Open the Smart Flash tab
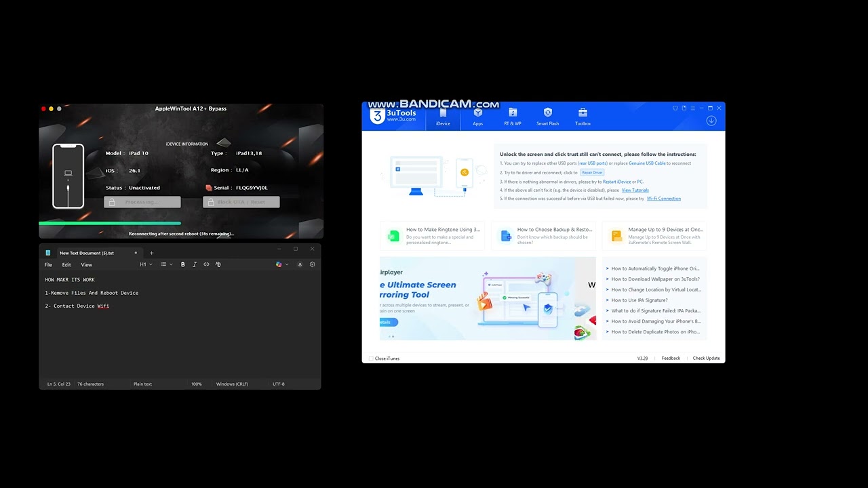This screenshot has height=488, width=868. pos(548,117)
